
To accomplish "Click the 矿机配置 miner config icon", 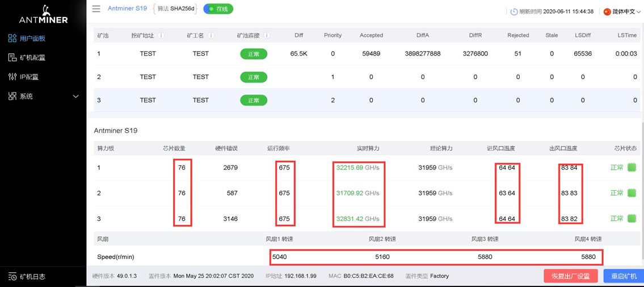I will pyautogui.click(x=12, y=57).
